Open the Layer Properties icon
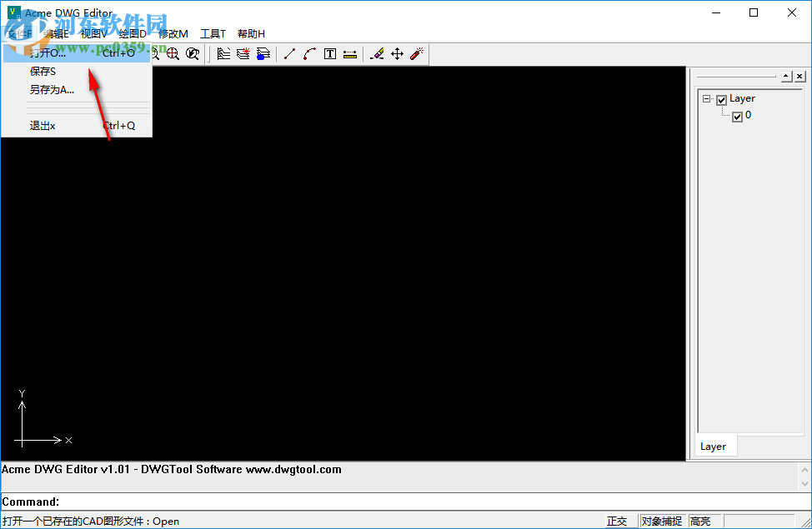 point(223,53)
